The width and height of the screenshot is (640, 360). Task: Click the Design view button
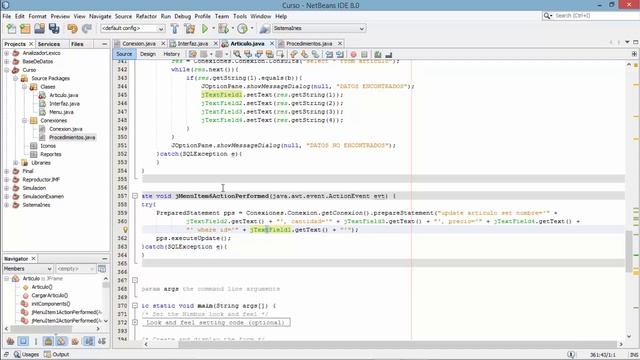pyautogui.click(x=148, y=54)
